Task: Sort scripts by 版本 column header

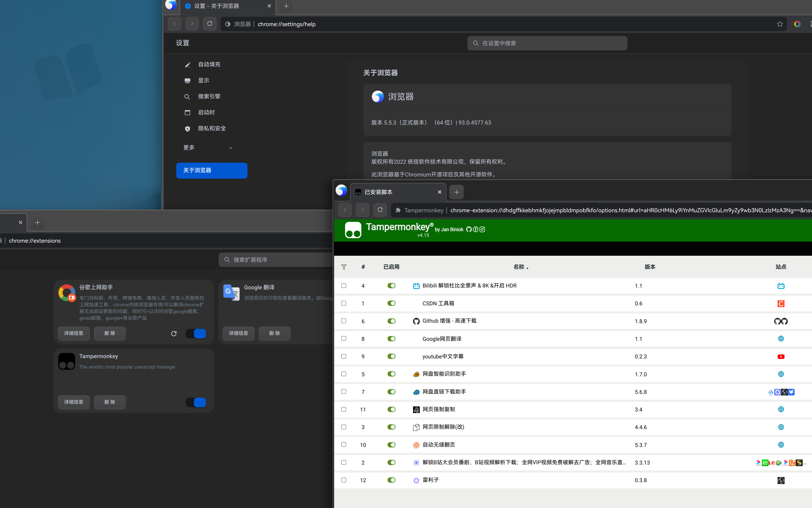Action: (x=650, y=267)
